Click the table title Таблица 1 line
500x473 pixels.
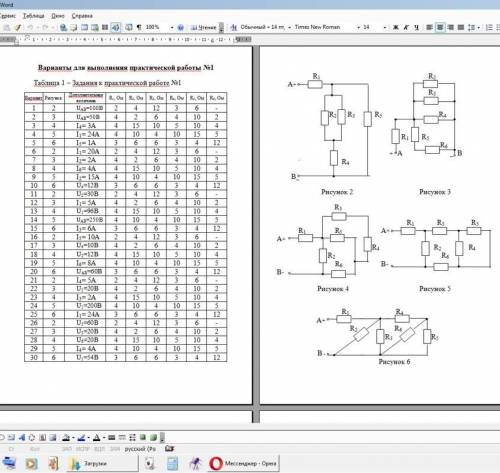(x=107, y=83)
